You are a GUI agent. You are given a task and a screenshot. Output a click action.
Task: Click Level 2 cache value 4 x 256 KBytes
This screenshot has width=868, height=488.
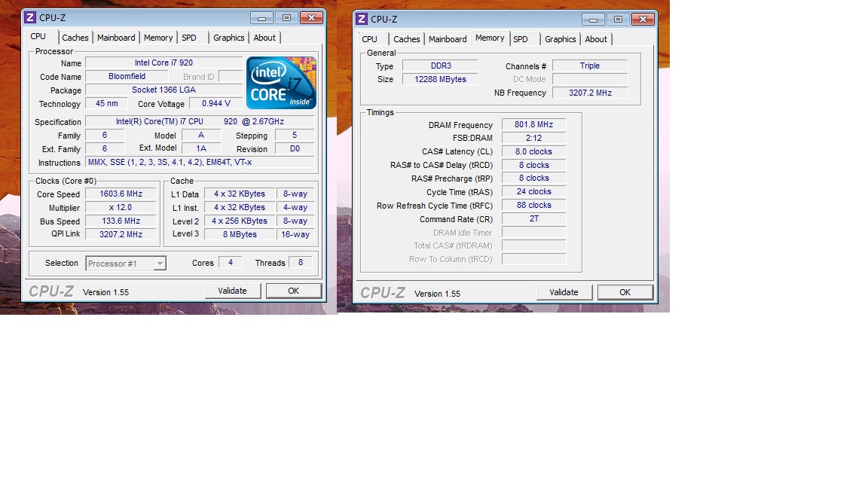pos(240,221)
